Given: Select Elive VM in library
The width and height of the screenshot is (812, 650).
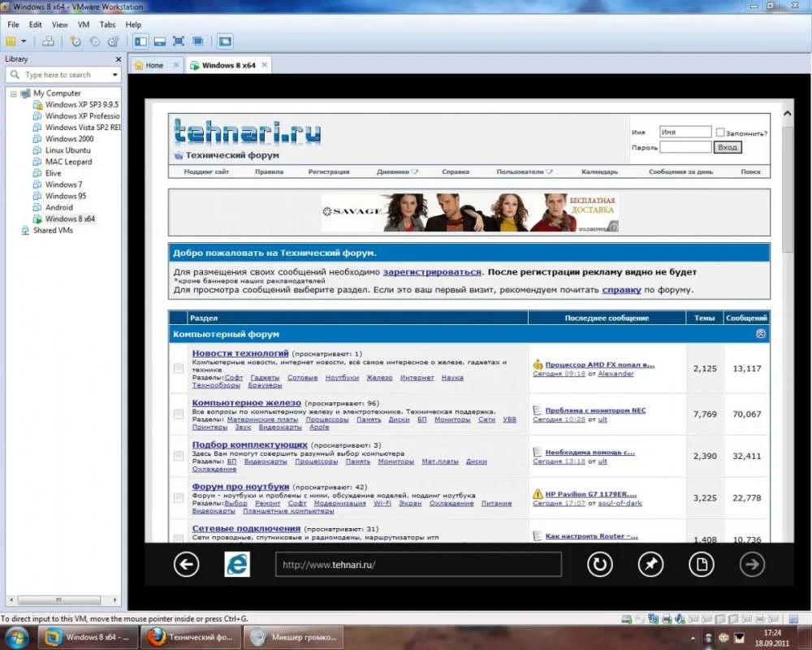Looking at the screenshot, I should pyautogui.click(x=47, y=173).
